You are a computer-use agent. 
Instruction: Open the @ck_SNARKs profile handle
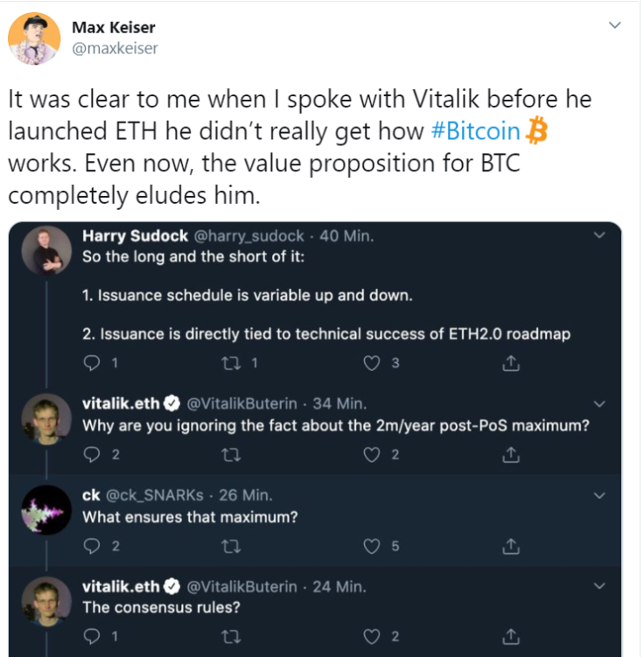click(155, 495)
